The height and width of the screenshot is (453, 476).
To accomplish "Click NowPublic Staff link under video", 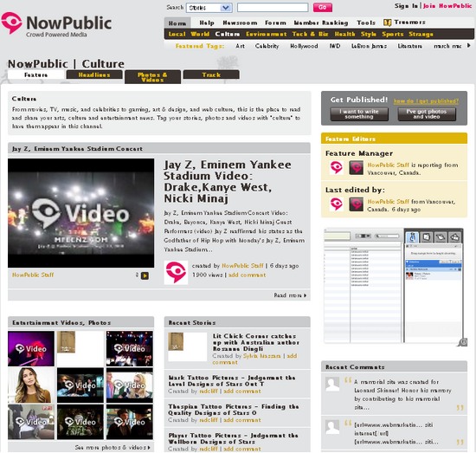I will click(x=33, y=275).
